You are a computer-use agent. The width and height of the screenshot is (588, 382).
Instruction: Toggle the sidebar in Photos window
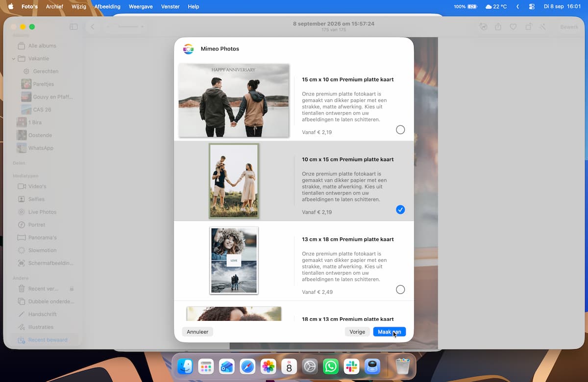[73, 27]
